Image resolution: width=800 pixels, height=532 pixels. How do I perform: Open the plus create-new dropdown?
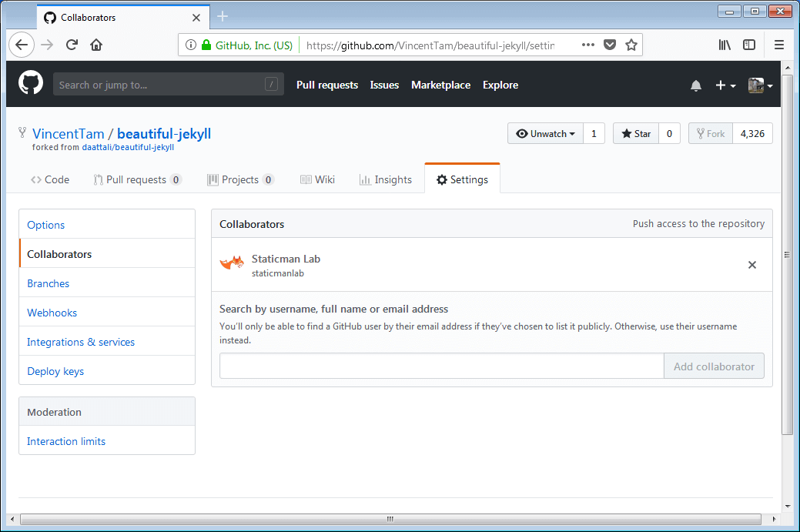click(x=725, y=85)
